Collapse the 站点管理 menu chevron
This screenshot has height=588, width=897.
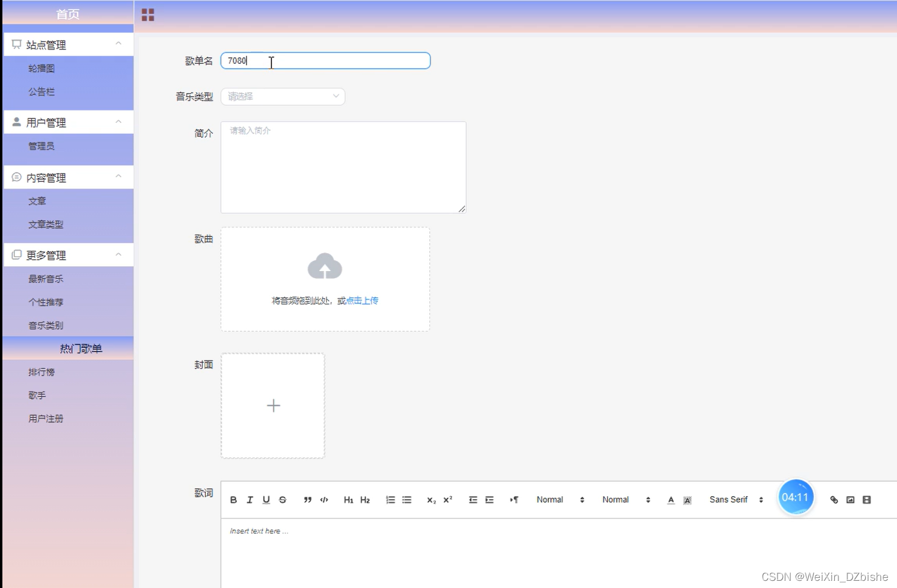point(118,44)
